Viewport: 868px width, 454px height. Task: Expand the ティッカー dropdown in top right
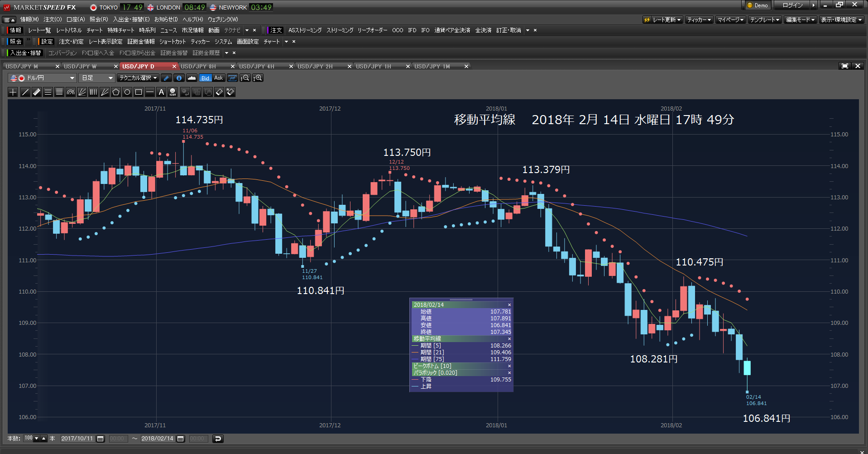(x=699, y=20)
